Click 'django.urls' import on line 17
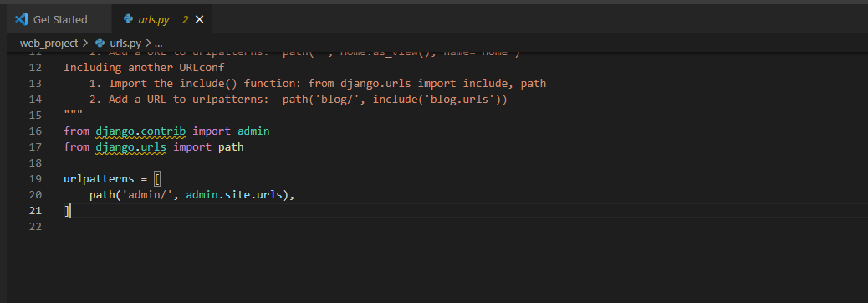The width and height of the screenshot is (868, 303). pyautogui.click(x=131, y=147)
